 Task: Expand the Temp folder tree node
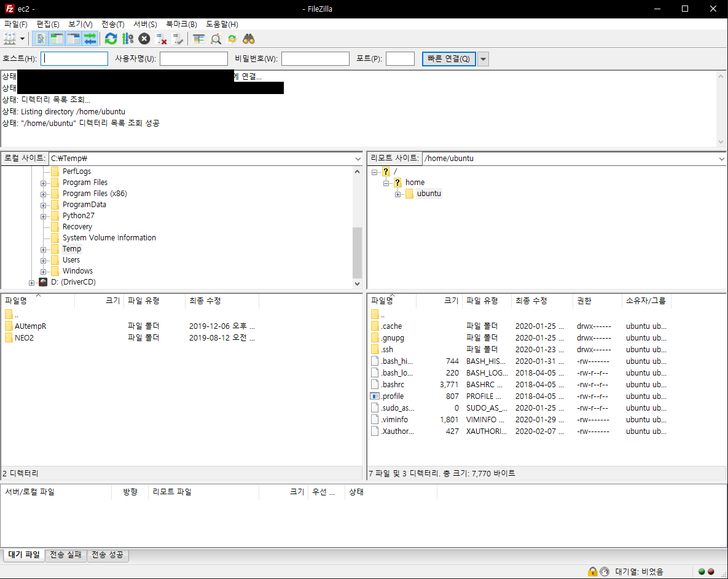[43, 250]
